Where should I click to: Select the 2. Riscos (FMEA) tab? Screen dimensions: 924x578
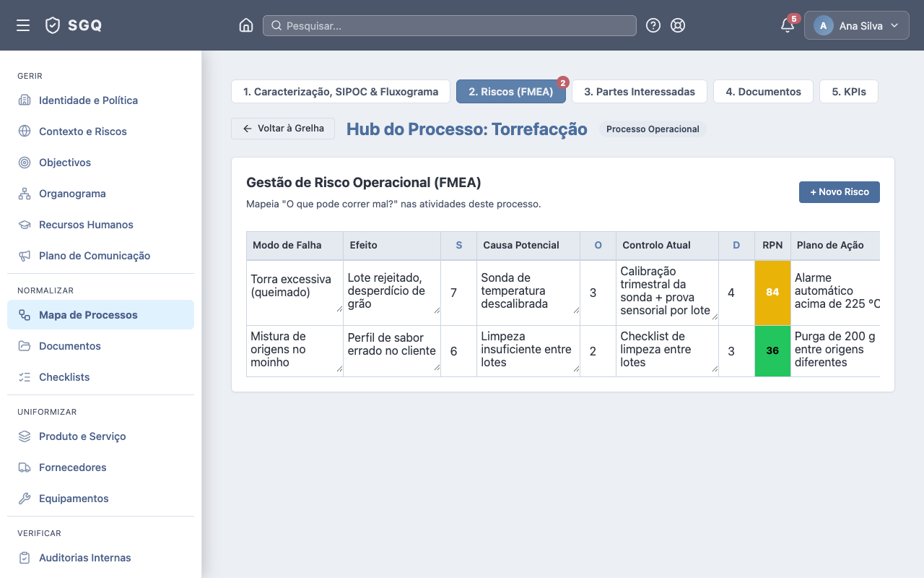pos(511,92)
